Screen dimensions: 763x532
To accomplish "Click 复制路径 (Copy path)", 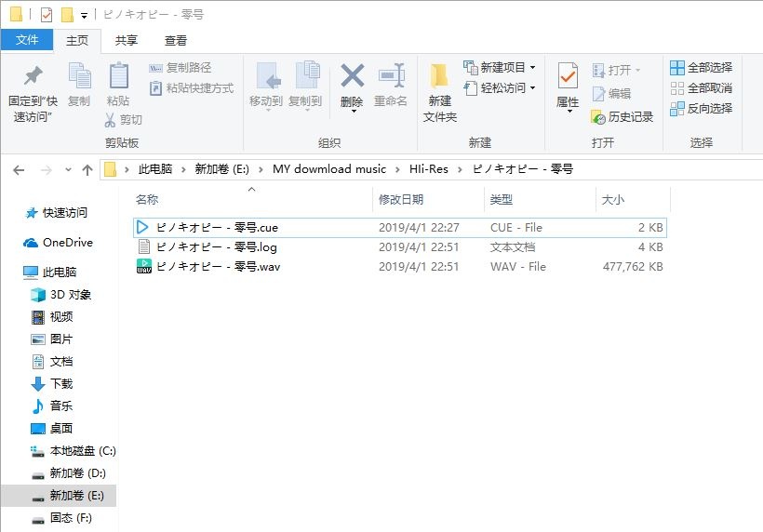I will pyautogui.click(x=181, y=68).
